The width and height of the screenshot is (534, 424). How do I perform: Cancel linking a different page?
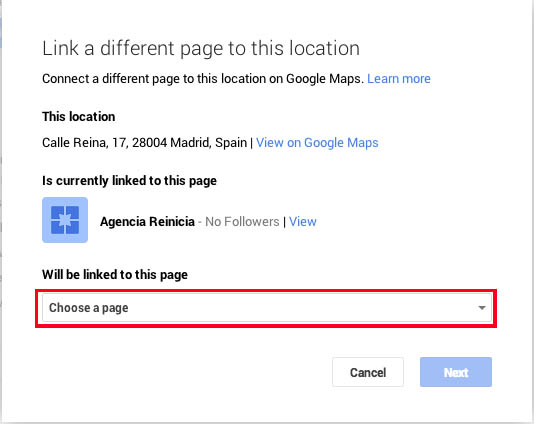tap(368, 372)
